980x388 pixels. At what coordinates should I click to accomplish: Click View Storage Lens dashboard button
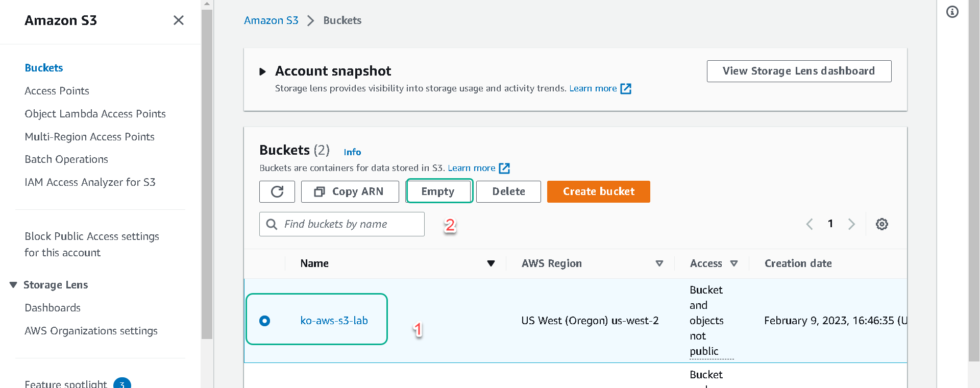click(799, 71)
